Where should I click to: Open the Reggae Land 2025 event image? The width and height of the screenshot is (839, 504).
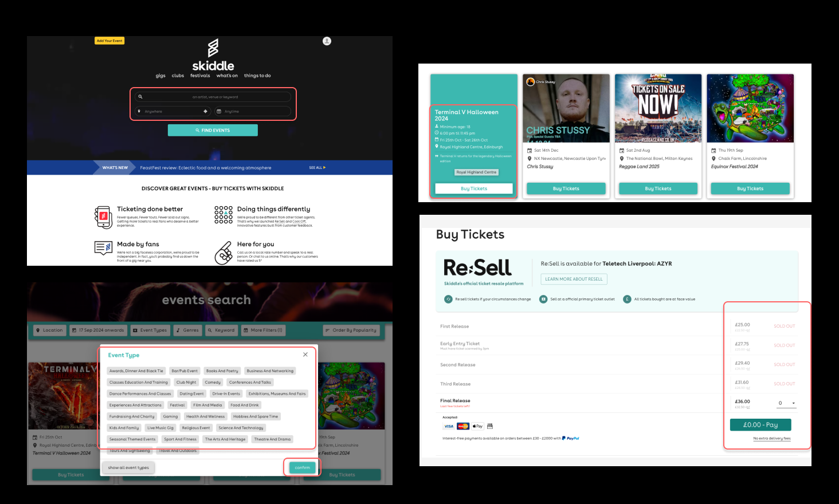(x=658, y=108)
